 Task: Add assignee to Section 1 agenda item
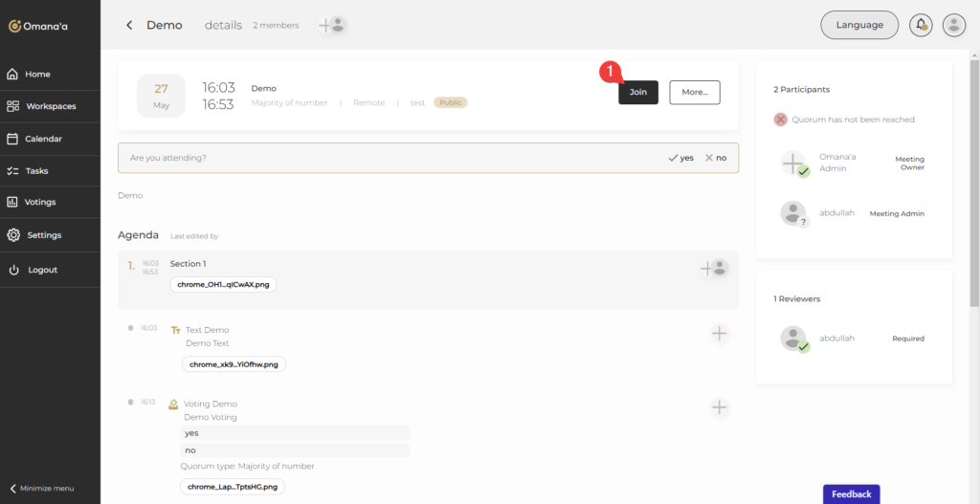click(x=714, y=269)
